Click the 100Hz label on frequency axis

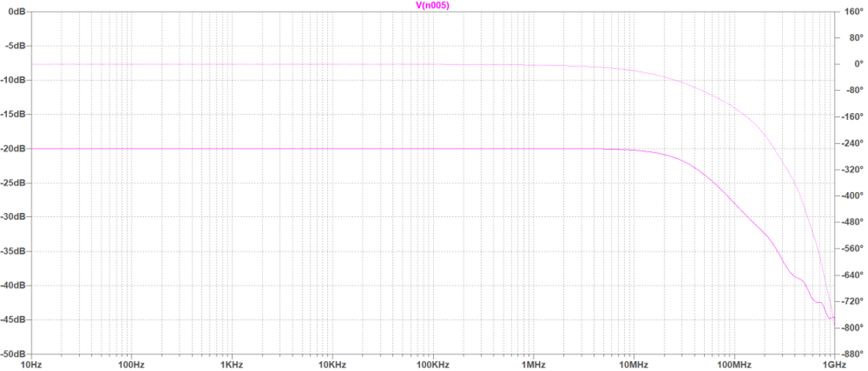(131, 363)
